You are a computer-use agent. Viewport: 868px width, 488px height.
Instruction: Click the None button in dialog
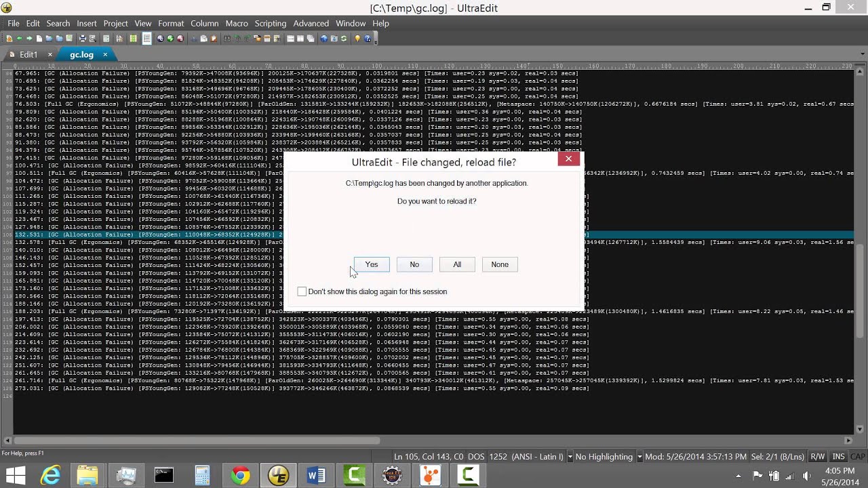500,264
